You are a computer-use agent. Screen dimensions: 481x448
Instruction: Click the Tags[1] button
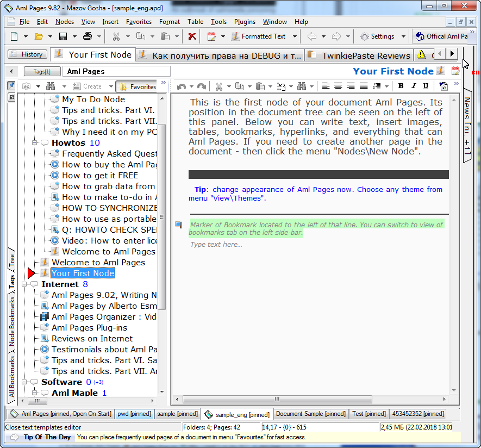[x=42, y=72]
